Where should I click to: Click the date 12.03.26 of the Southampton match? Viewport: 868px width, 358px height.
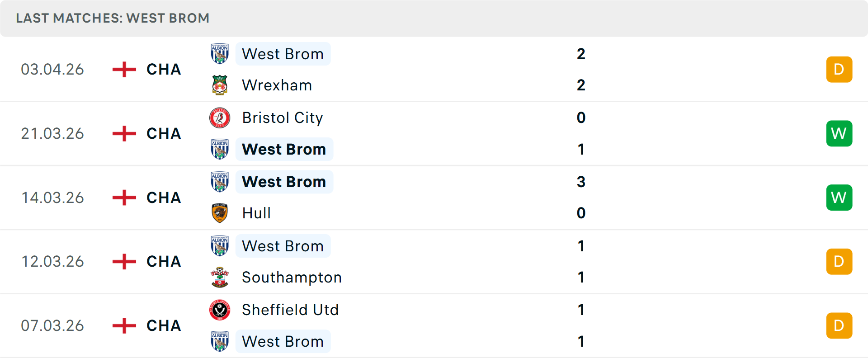(52, 261)
